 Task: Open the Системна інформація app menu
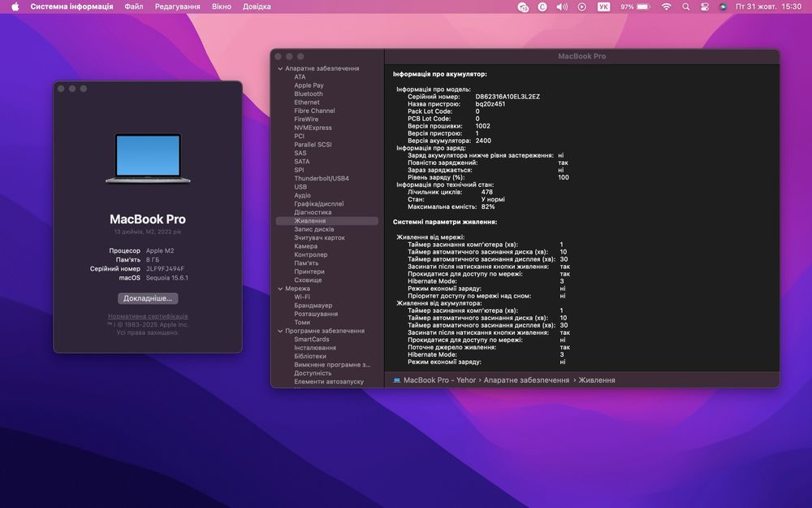71,7
